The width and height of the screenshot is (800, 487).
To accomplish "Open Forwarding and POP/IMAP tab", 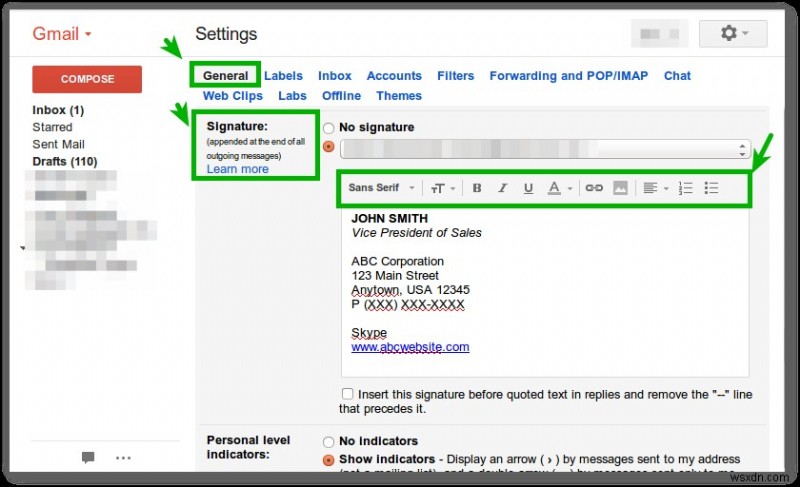I will tap(568, 75).
